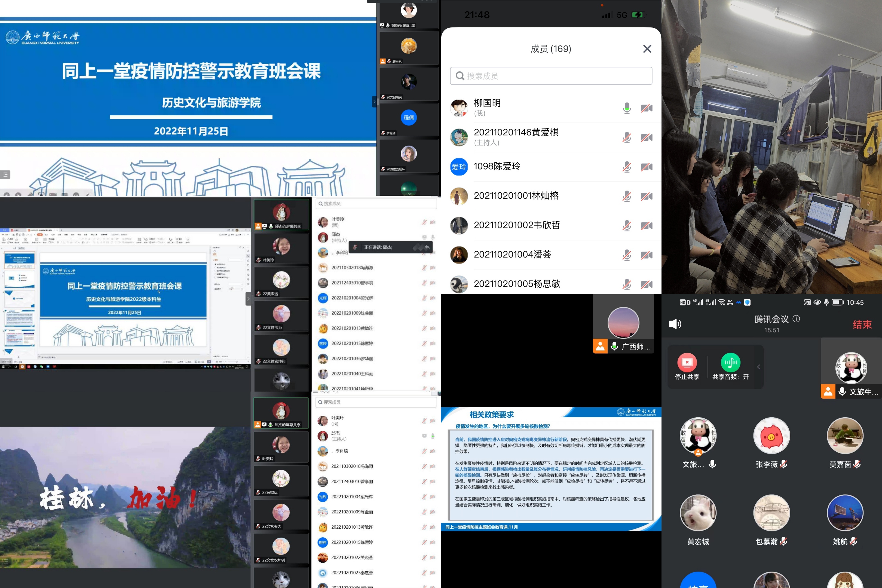The height and width of the screenshot is (588, 882).
Task: Toggle the green 共享音频 audio sharing control
Action: 730,367
